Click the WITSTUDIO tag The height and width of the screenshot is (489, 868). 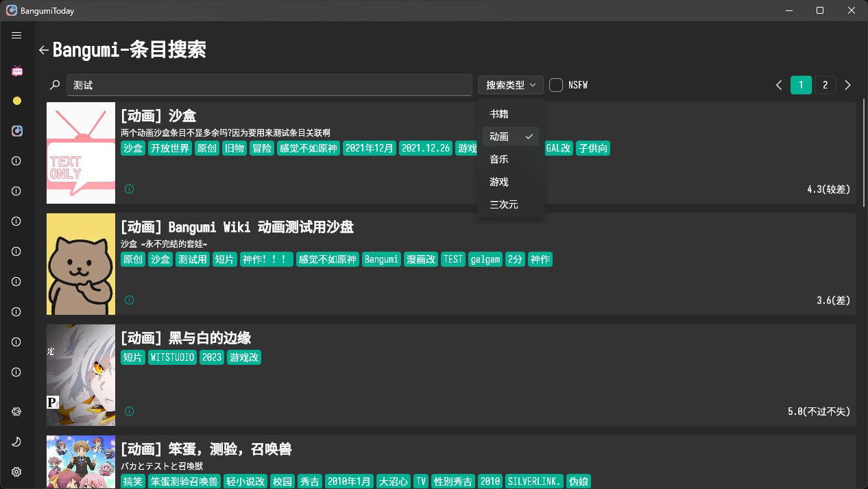(173, 357)
